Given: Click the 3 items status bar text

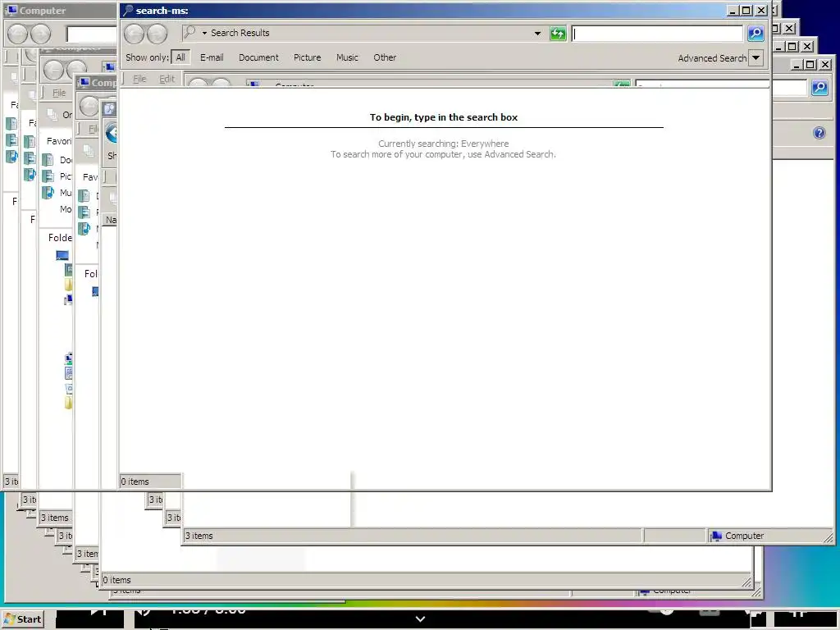Looking at the screenshot, I should tap(199, 536).
